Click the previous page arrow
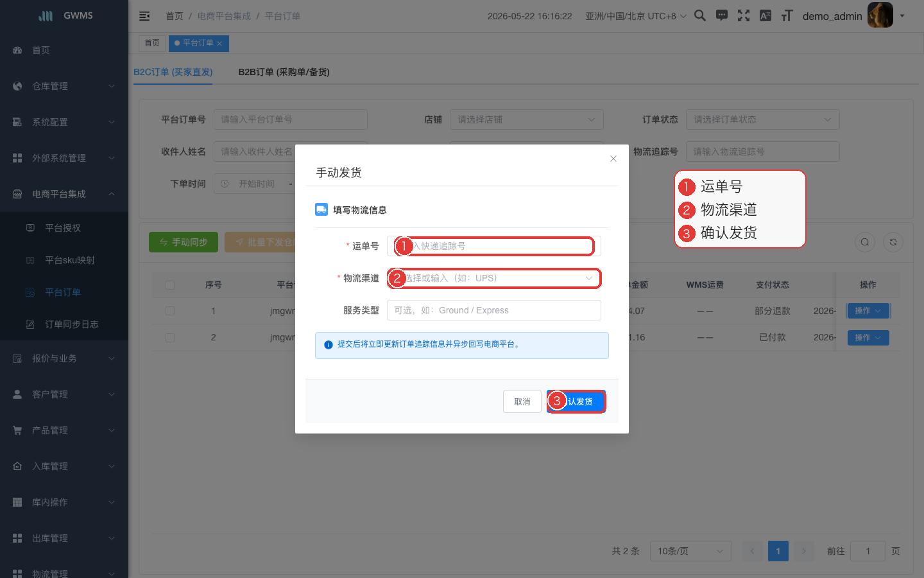 pos(753,551)
